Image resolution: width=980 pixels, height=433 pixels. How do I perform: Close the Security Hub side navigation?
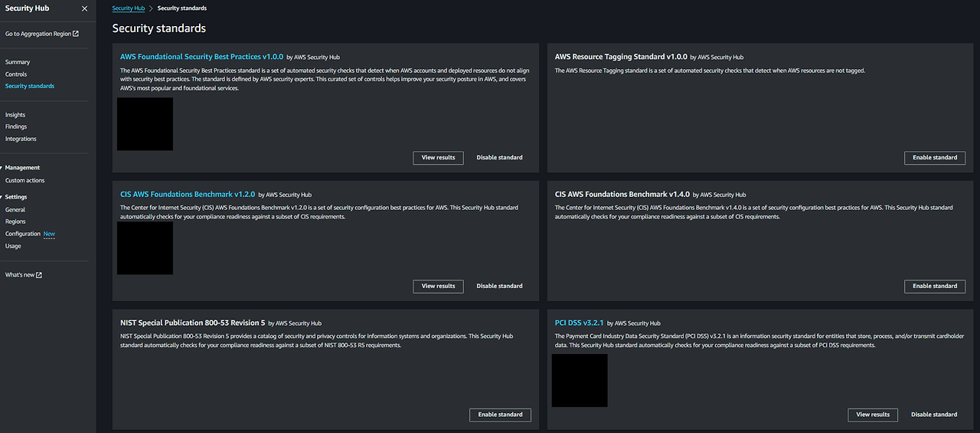point(84,8)
